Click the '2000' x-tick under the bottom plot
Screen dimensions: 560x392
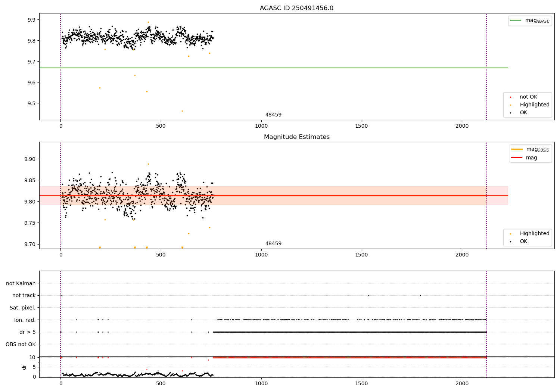pyautogui.click(x=462, y=384)
